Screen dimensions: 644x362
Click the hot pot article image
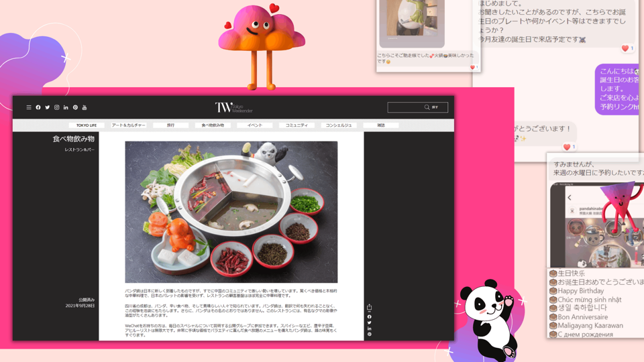(x=231, y=212)
